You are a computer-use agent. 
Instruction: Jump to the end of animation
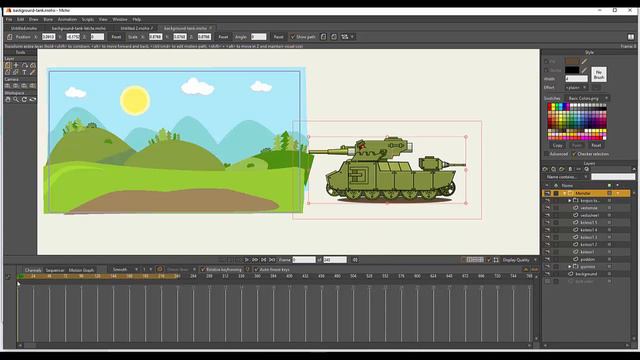click(272, 260)
